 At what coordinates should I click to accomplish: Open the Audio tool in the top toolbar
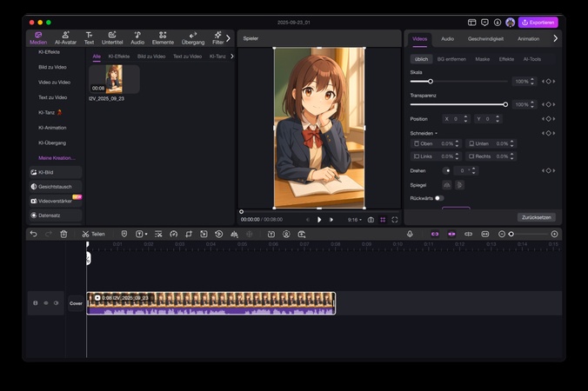(137, 37)
